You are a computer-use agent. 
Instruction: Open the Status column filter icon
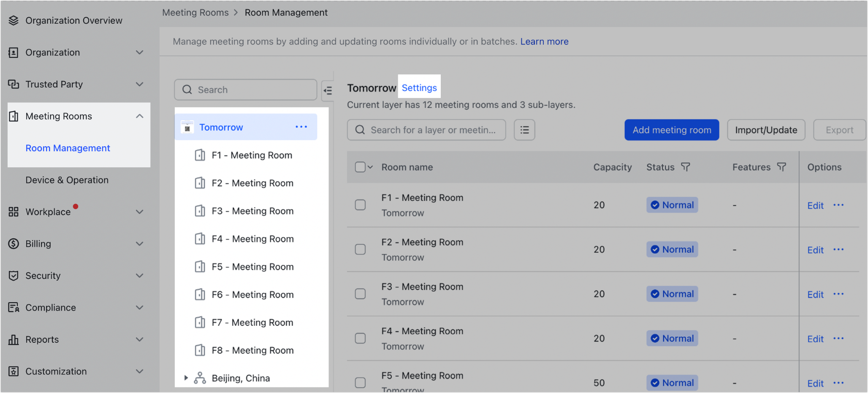[686, 167]
